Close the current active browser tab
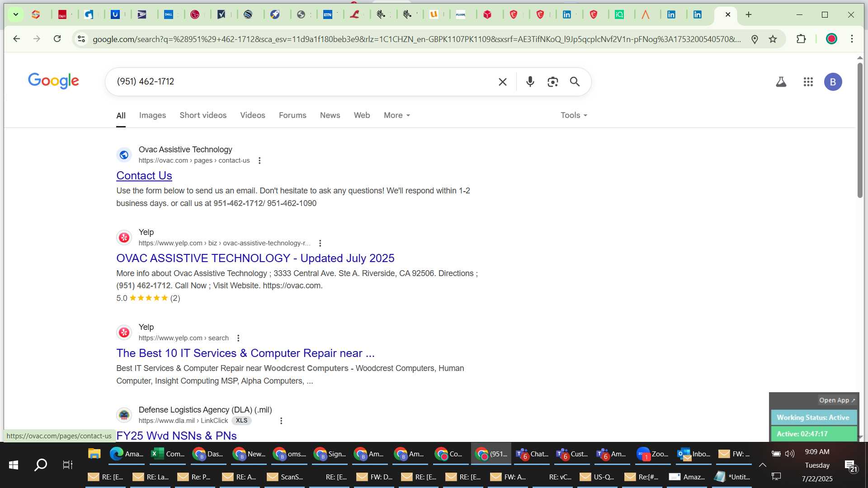The image size is (868, 488). [728, 14]
